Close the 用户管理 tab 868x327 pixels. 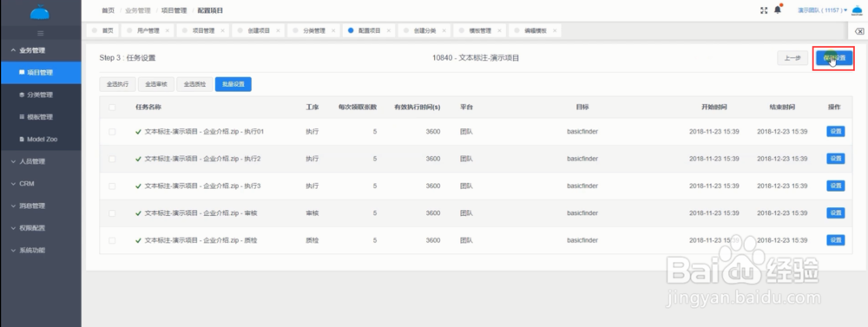(168, 31)
